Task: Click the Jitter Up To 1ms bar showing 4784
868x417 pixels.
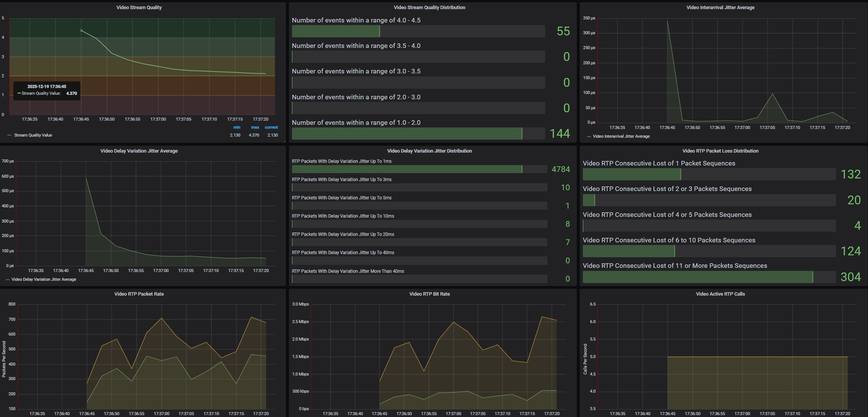Action: [x=407, y=169]
